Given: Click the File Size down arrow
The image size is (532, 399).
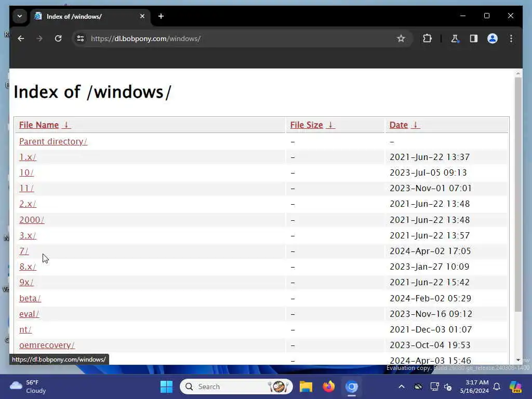Looking at the screenshot, I should (330, 125).
